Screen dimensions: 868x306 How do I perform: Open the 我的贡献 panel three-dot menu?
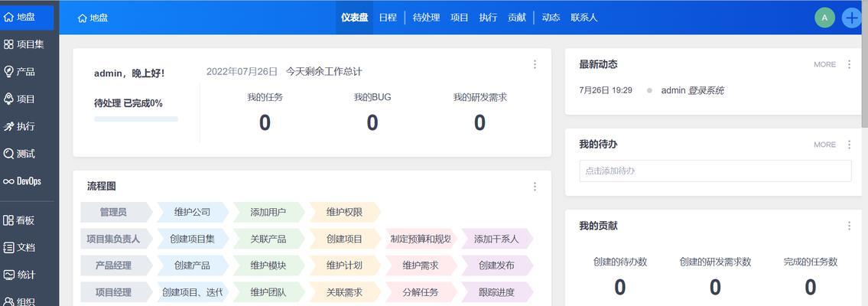point(849,226)
